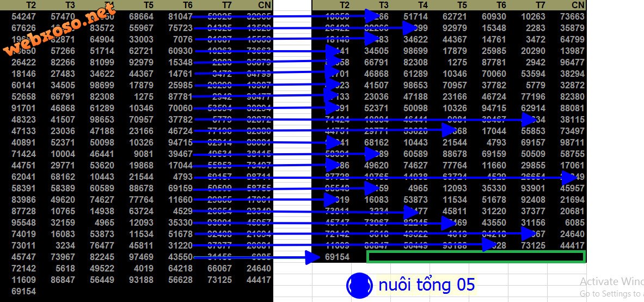
Task: Select 21694 in the right table
Action: point(572,200)
